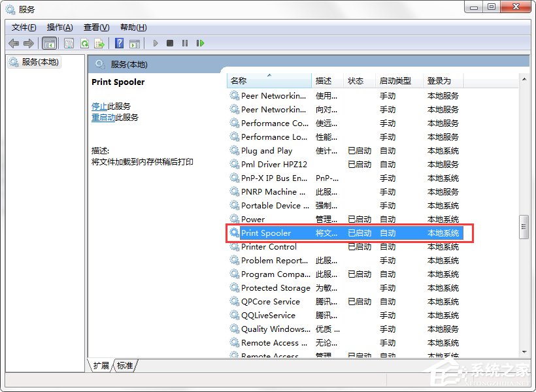Open Help via the blue question mark icon
Image resolution: width=536 pixels, height=392 pixels.
pos(120,43)
